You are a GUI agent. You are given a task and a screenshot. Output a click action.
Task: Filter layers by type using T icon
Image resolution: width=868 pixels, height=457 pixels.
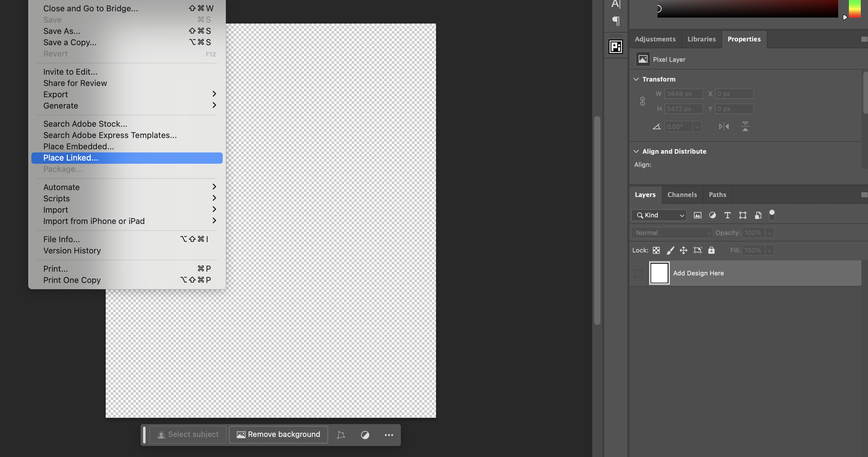727,215
